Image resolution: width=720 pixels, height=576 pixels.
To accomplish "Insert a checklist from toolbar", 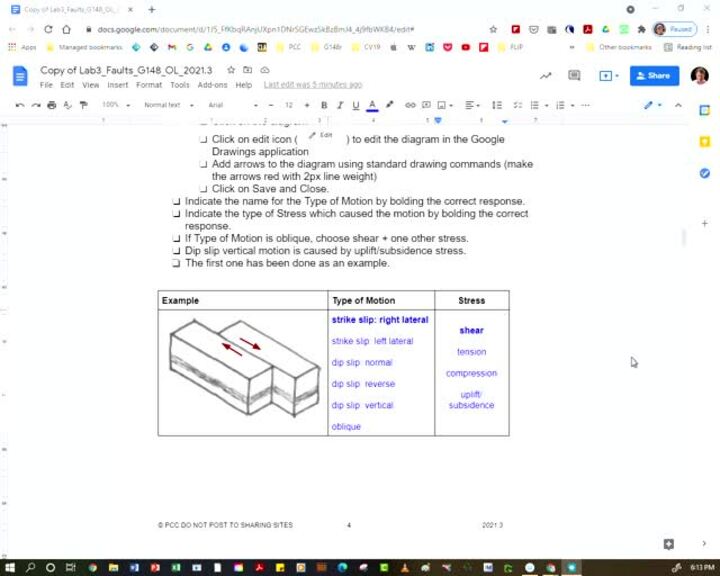I will pos(518,105).
